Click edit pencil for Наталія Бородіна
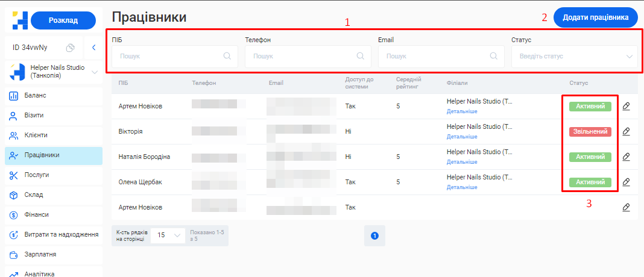The width and height of the screenshot is (644, 277). 626,157
